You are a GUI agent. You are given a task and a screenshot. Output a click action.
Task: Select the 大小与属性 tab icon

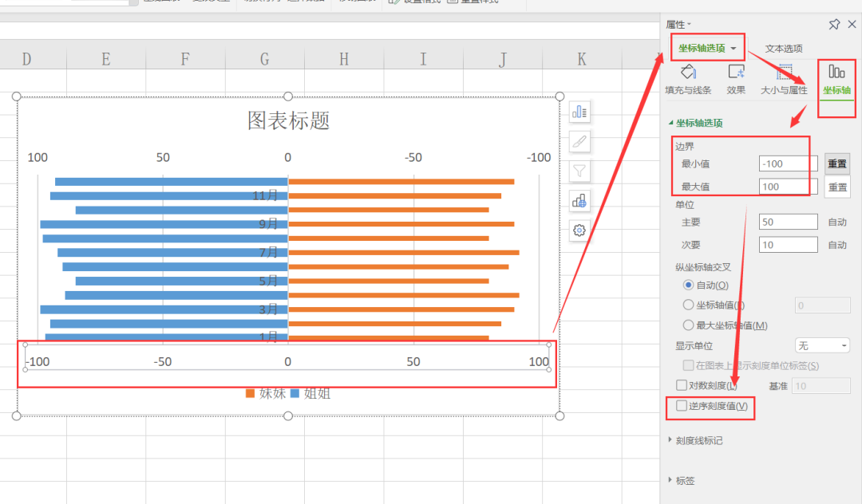(785, 72)
